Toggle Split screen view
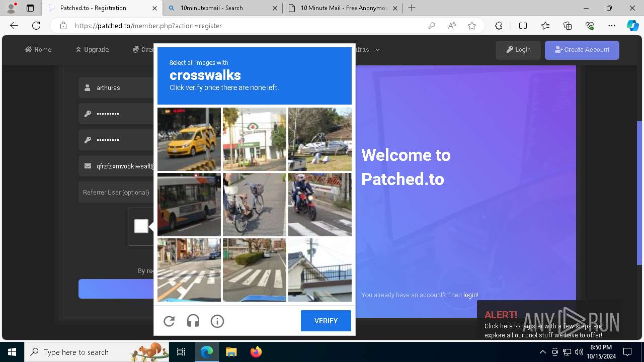This screenshot has width=644, height=362. point(523,26)
